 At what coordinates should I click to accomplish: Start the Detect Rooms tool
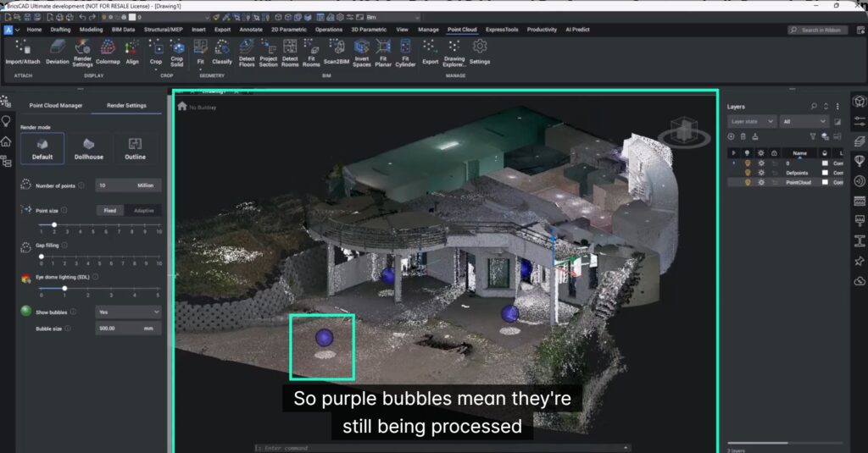pyautogui.click(x=290, y=53)
